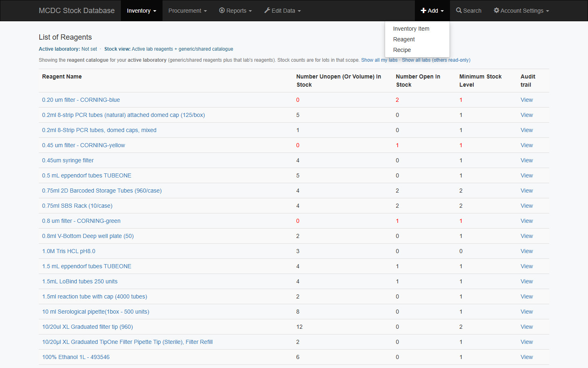
Task: View audit trail for 0.8 um filter CORNING-green
Action: [527, 221]
